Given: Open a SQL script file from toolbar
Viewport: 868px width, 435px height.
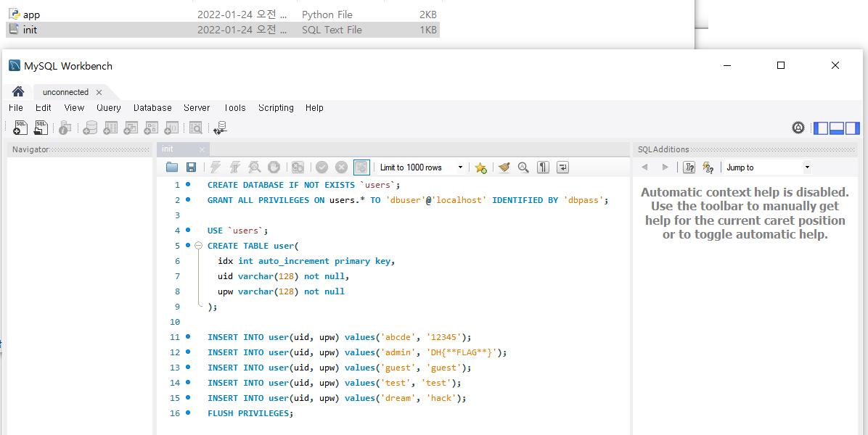Looking at the screenshot, I should click(x=41, y=128).
